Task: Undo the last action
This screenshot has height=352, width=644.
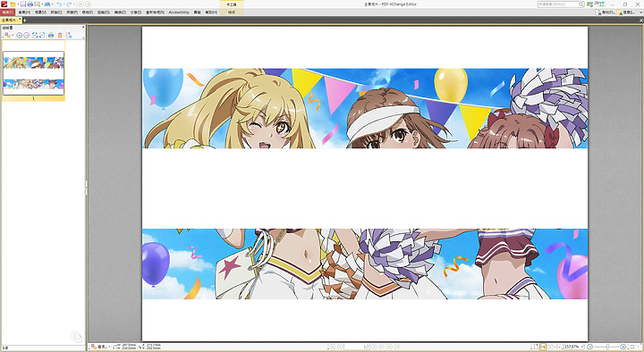Action: (x=59, y=4)
